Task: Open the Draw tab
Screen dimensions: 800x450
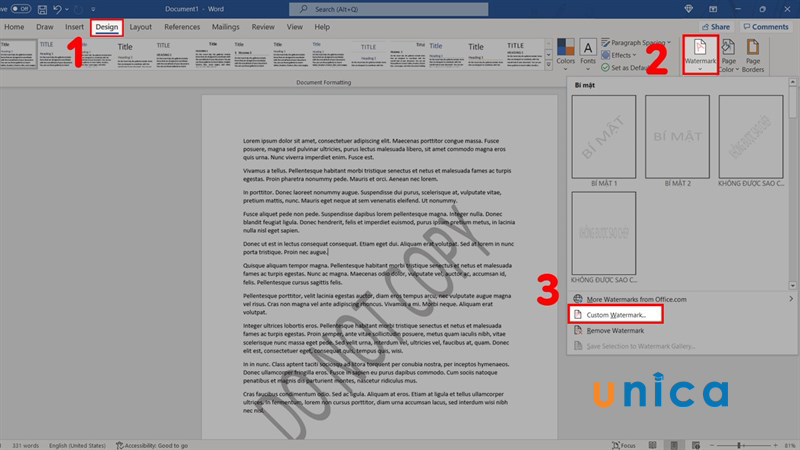Action: 44,27
